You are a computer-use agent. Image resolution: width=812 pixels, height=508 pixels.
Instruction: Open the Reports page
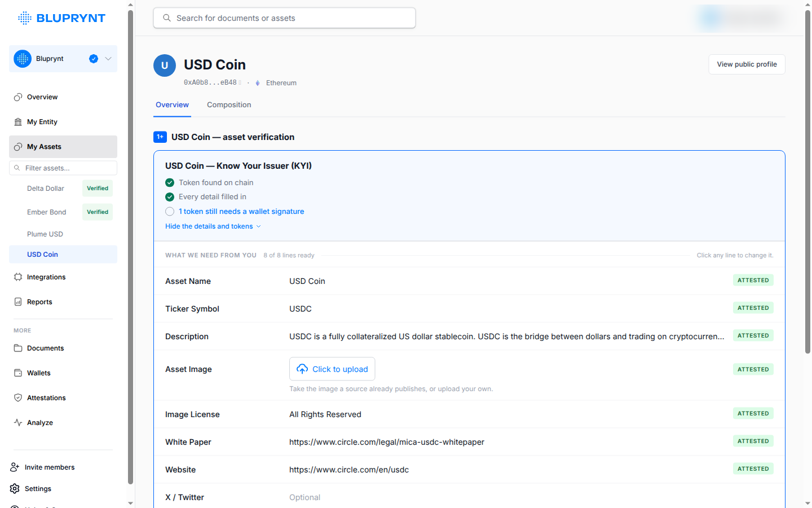pos(63,302)
